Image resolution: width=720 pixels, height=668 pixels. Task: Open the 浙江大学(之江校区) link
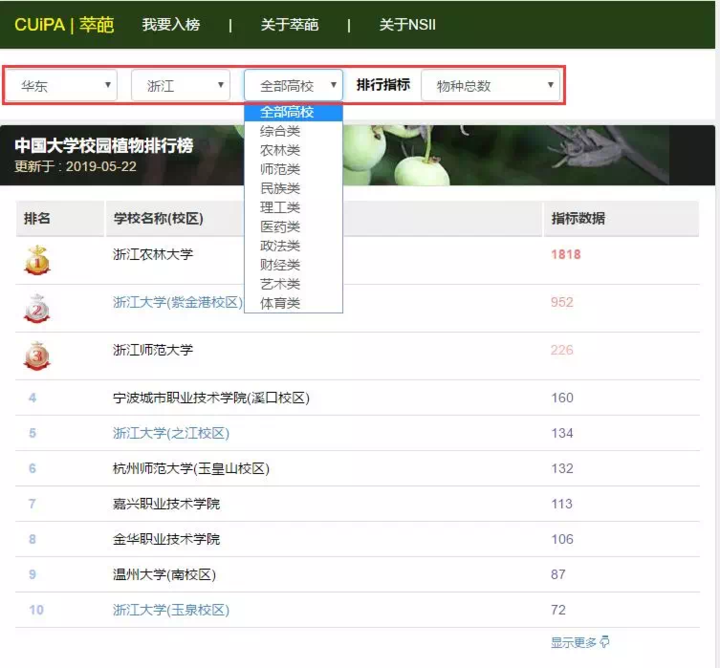(171, 433)
